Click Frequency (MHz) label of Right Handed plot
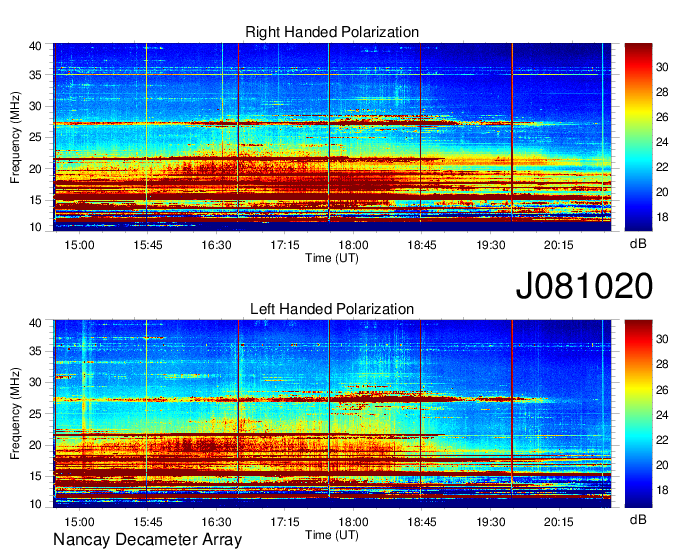The image size is (680, 552). pos(15,137)
